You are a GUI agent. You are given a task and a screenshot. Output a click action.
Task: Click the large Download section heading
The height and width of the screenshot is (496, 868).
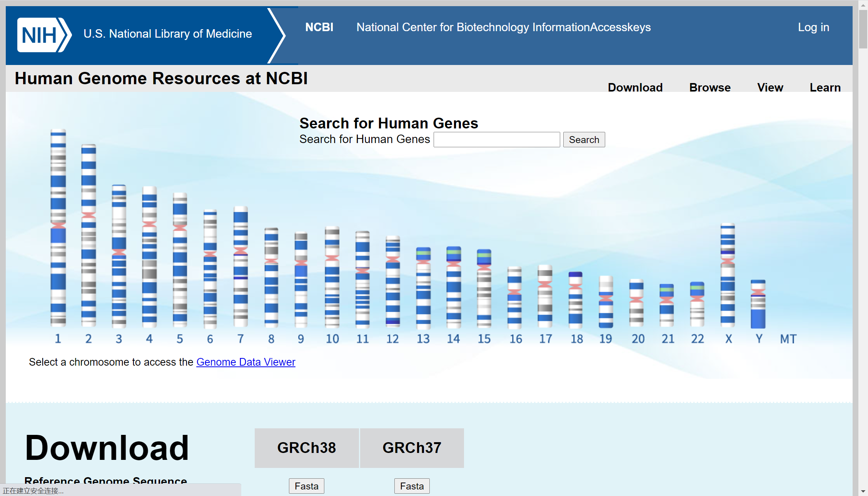tap(107, 448)
